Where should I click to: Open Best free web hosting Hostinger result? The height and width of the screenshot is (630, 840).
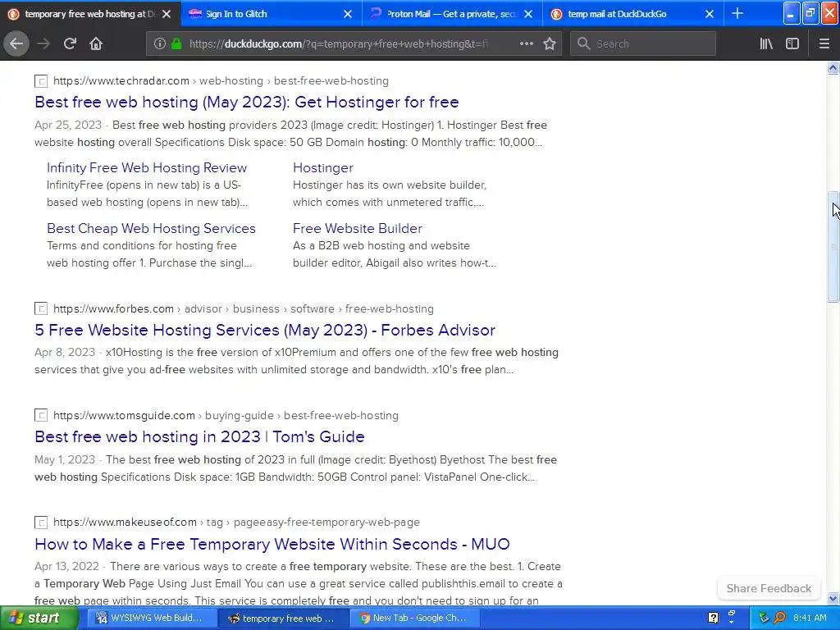[246, 102]
